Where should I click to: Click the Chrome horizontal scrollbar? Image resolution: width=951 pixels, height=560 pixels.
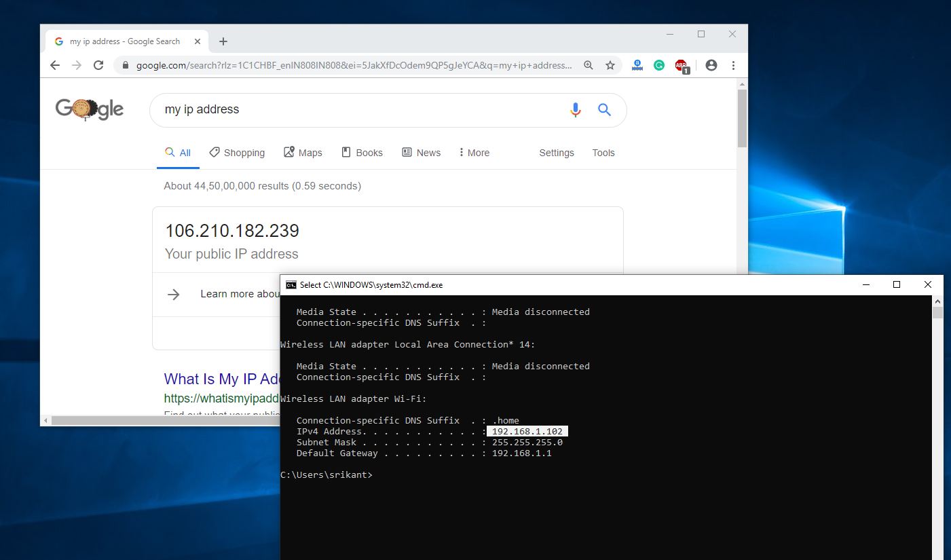tap(166, 421)
